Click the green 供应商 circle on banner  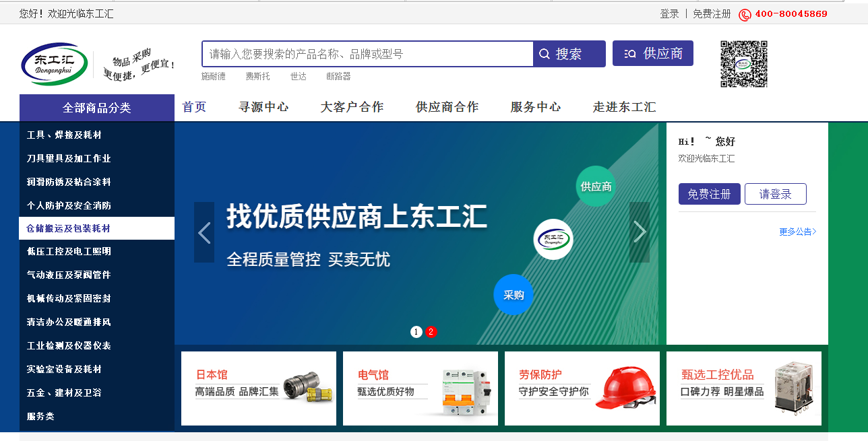[596, 186]
